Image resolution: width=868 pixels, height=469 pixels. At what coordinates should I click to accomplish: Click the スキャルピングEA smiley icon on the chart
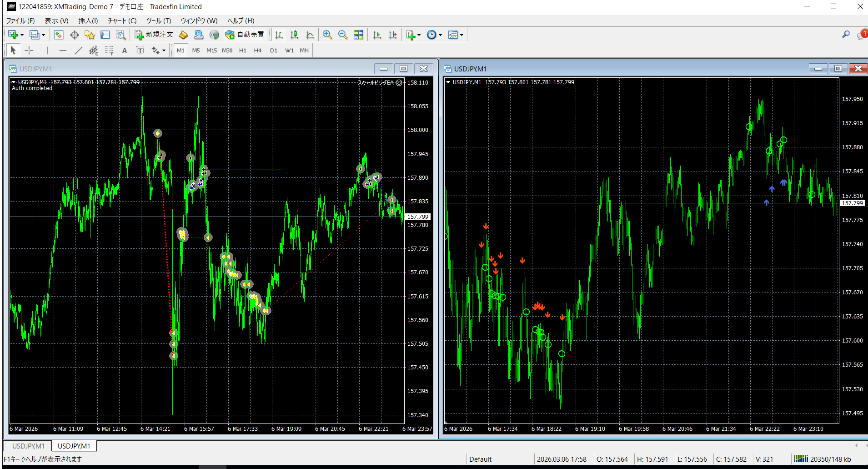[399, 83]
